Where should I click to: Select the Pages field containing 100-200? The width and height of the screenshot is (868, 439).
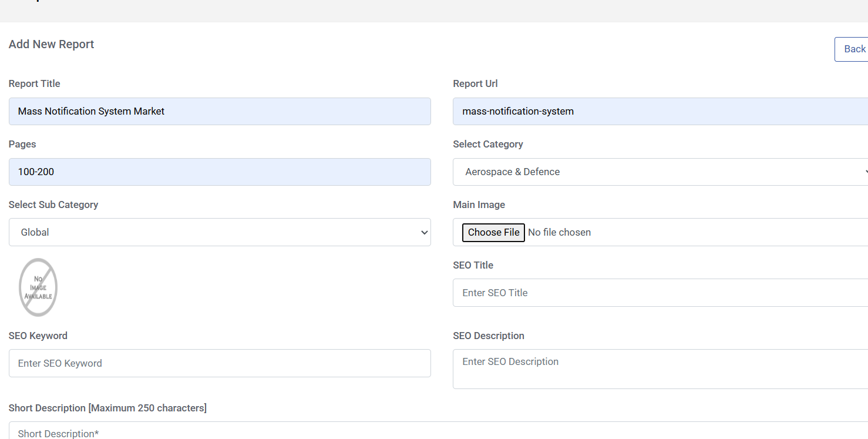[x=220, y=172]
